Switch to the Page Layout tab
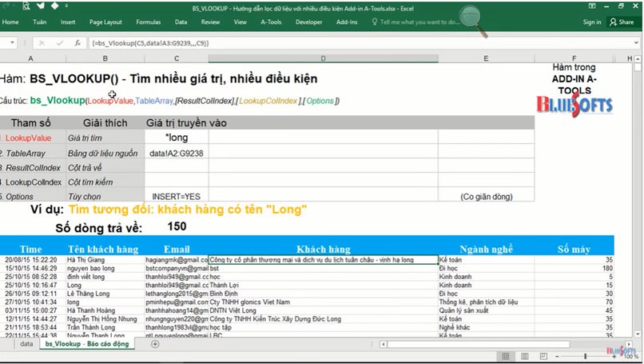Screen dimensions: 644x364 pyautogui.click(x=105, y=22)
